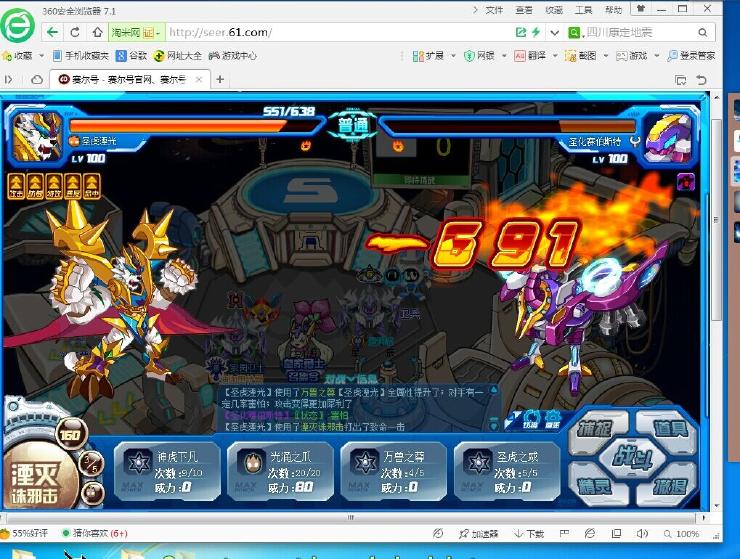Image resolution: width=740 pixels, height=559 pixels.
Task: Open the 收藏 menu
Action: tap(554, 9)
